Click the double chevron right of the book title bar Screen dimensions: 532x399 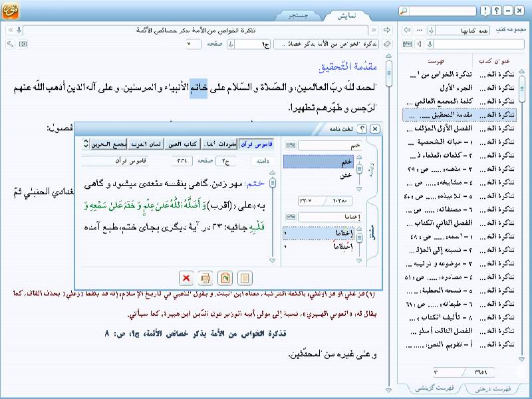point(374,30)
